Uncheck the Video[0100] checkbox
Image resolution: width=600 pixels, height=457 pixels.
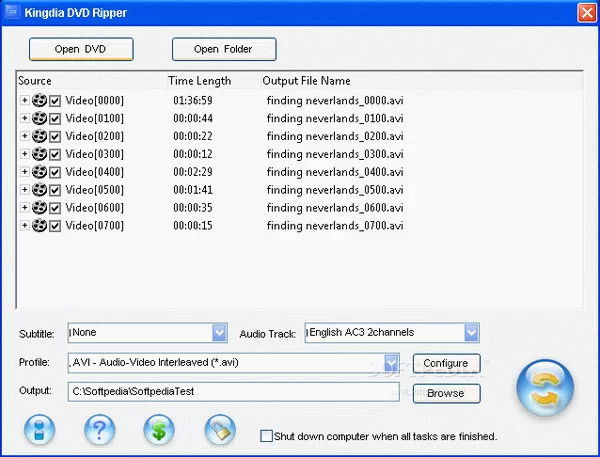coord(55,119)
